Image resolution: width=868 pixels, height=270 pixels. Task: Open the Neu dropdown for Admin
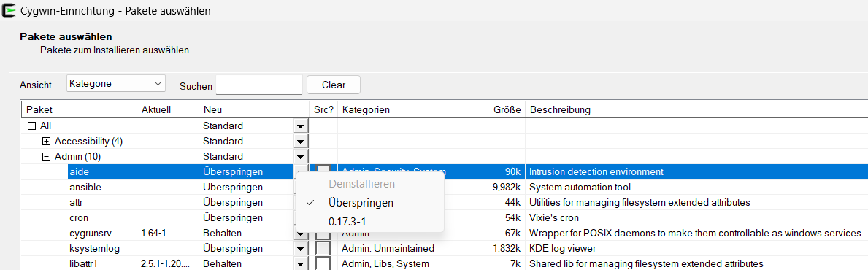point(301,157)
